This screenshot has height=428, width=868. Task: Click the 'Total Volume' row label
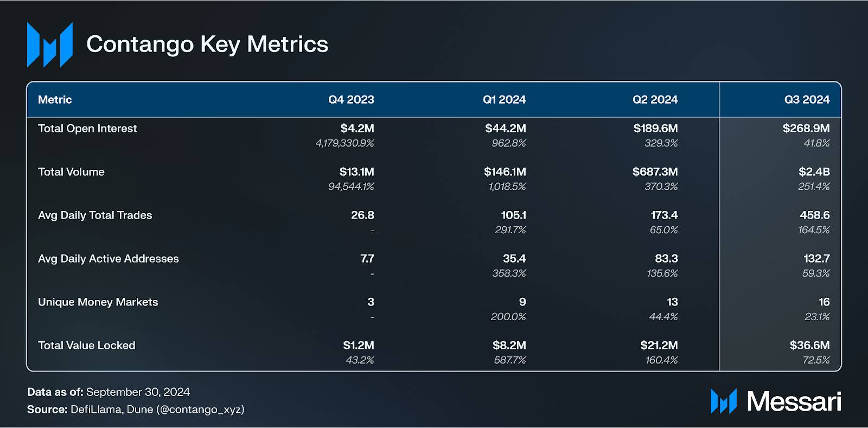click(x=71, y=172)
